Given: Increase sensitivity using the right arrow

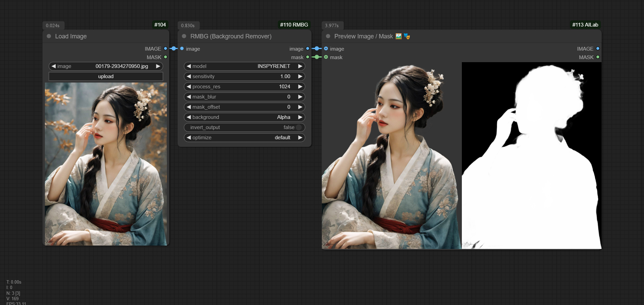Looking at the screenshot, I should pyautogui.click(x=300, y=76).
